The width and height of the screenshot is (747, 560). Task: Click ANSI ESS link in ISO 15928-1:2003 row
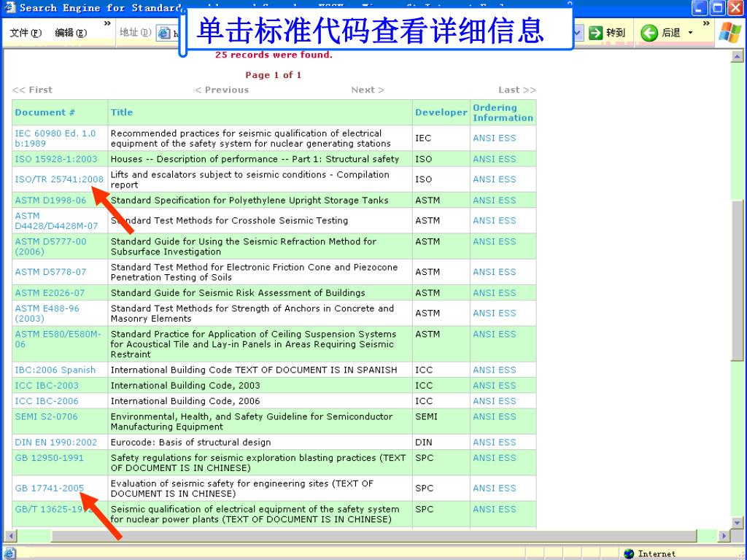(x=495, y=159)
